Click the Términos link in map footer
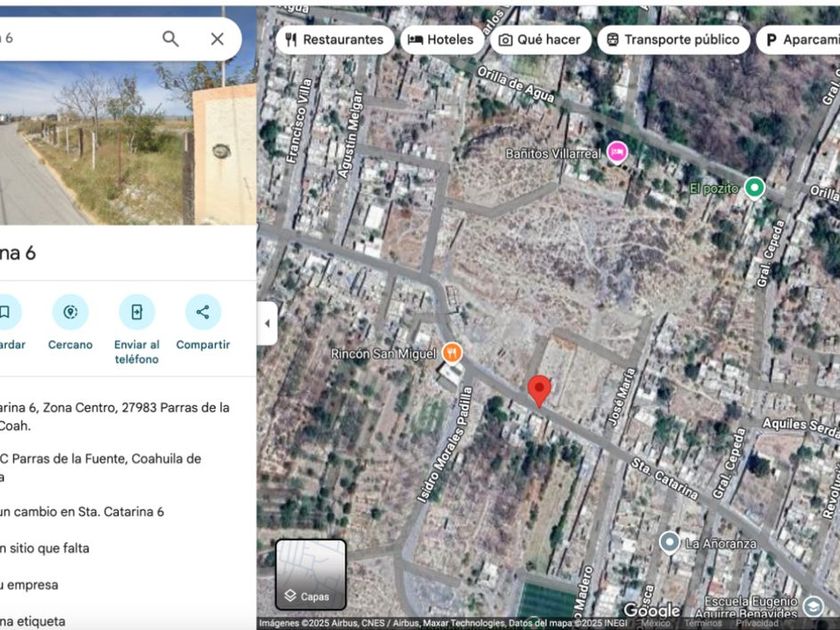 click(x=702, y=623)
